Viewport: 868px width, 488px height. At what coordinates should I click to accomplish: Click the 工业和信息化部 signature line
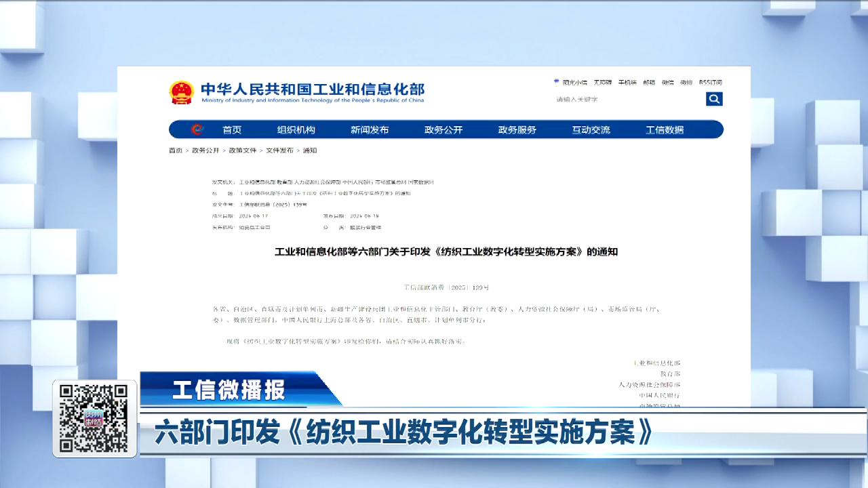[x=656, y=363]
